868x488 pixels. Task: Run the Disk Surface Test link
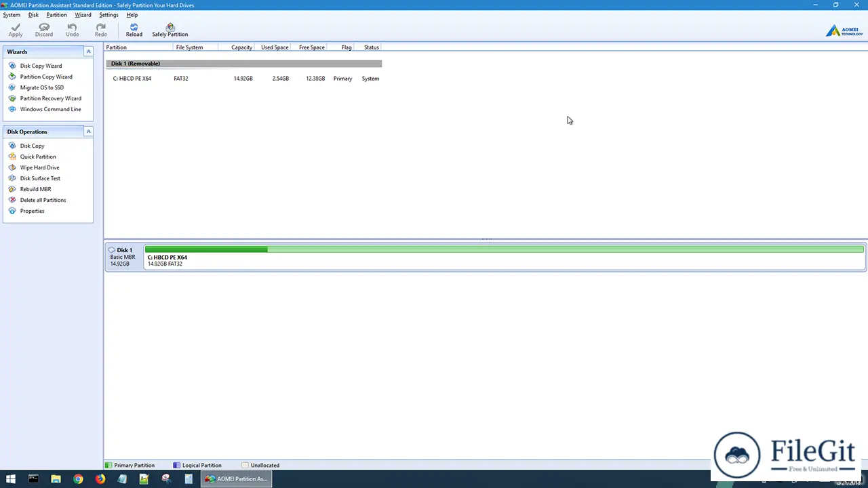(40, 178)
